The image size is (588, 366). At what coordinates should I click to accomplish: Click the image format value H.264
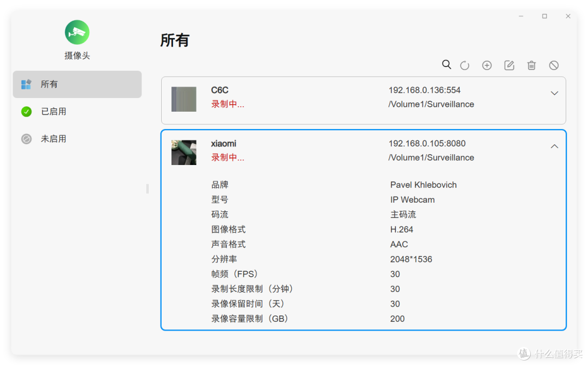[402, 229]
